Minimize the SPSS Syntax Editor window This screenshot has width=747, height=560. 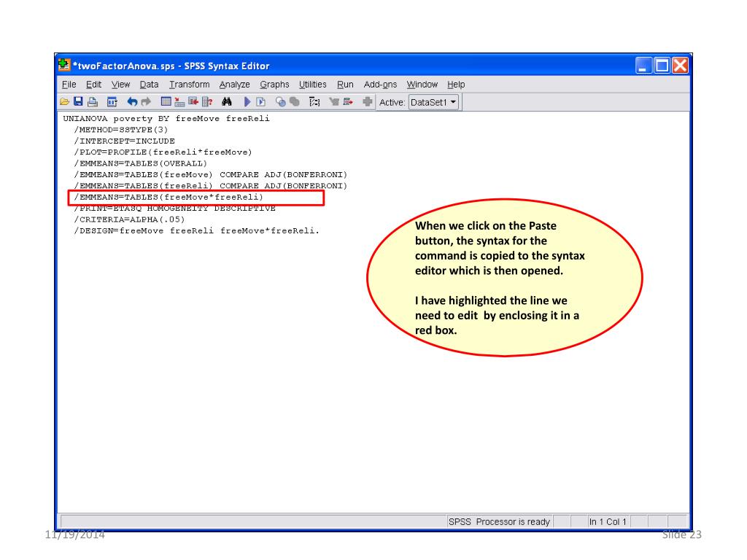[x=643, y=65]
